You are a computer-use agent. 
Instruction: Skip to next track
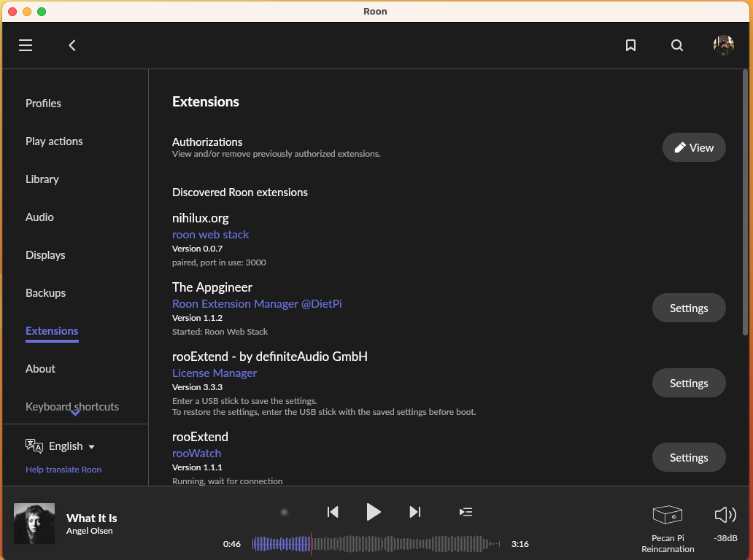tap(415, 512)
